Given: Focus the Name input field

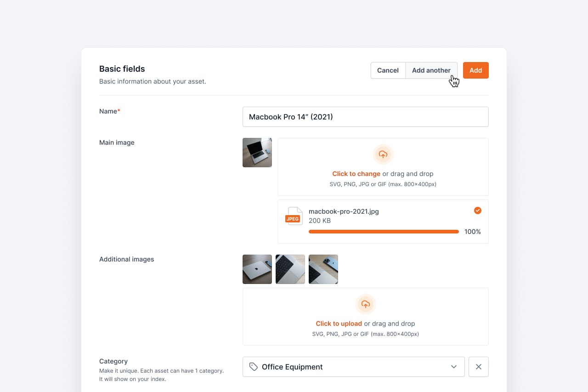Looking at the screenshot, I should (365, 117).
